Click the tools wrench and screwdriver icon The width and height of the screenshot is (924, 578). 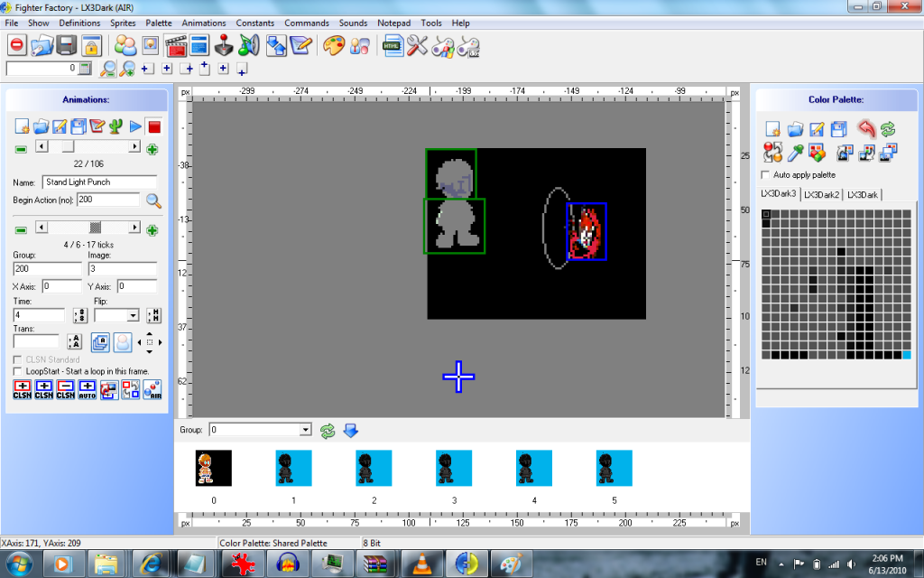417,44
